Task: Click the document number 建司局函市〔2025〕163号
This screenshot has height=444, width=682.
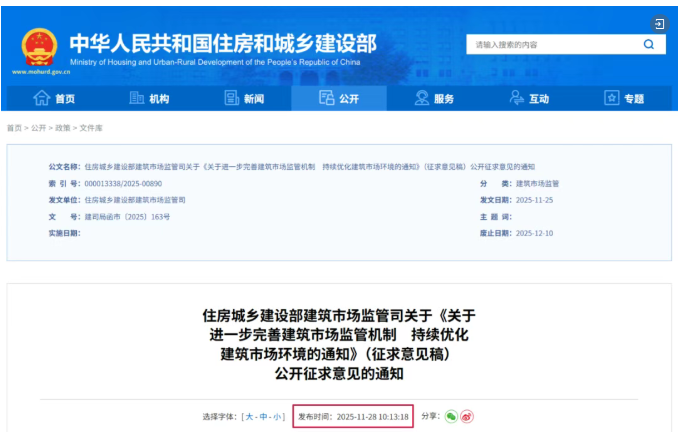Action: coord(127,217)
